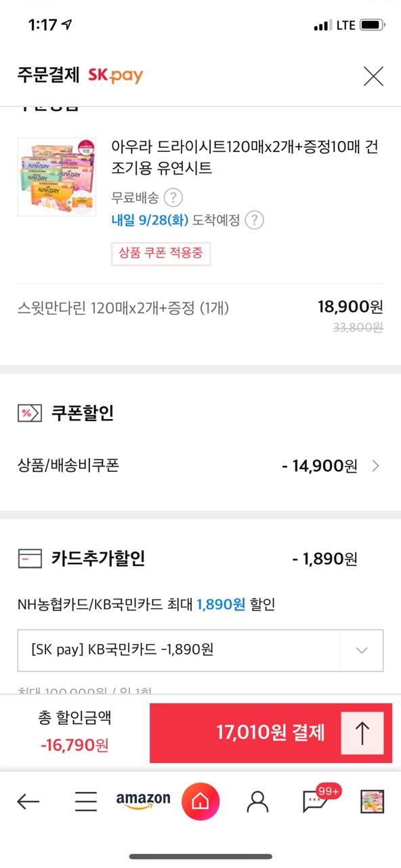Tap the free shipping help icon
This screenshot has width=401, height=868.
pyautogui.click(x=174, y=197)
